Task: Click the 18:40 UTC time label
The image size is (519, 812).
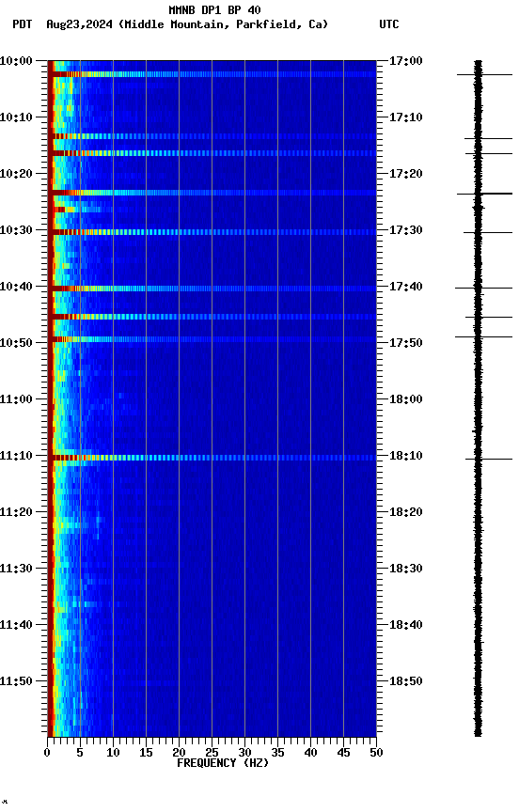Action: pos(405,626)
